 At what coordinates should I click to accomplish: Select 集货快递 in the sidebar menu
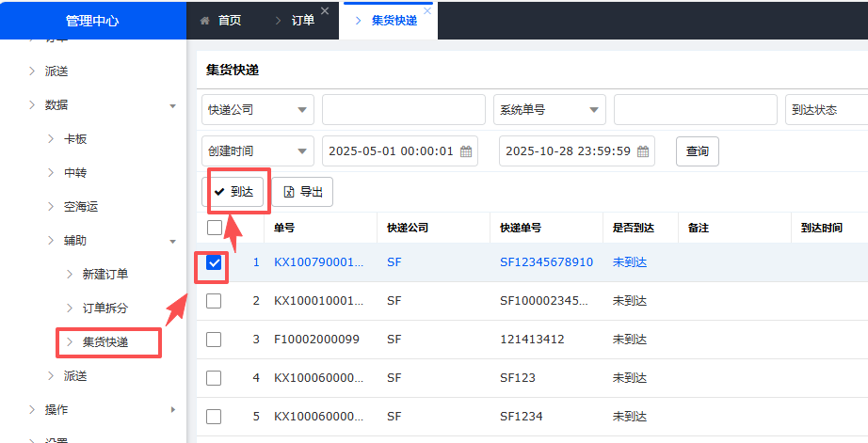coord(104,342)
